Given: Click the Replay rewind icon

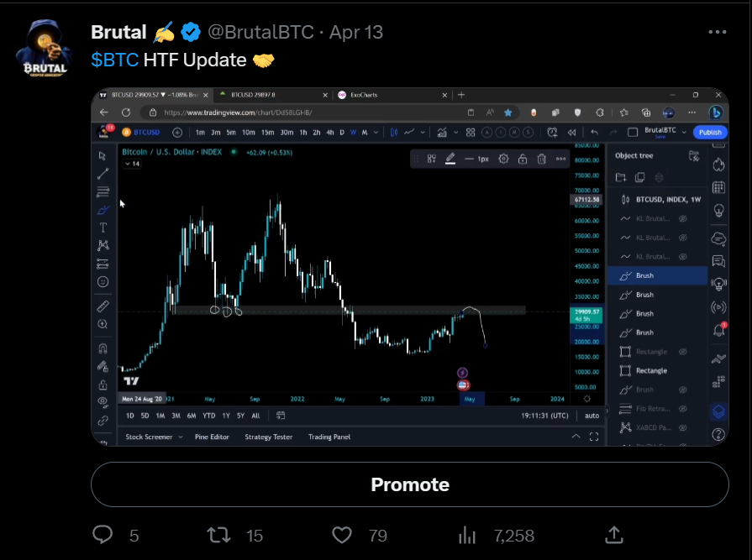Looking at the screenshot, I should [571, 132].
